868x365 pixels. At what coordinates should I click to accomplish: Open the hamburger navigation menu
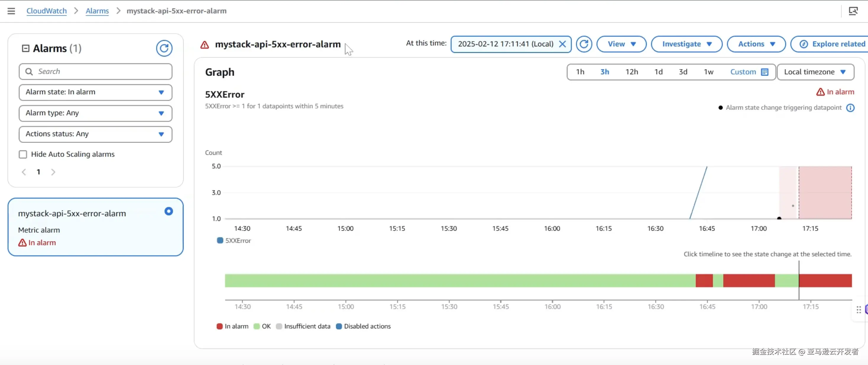click(x=11, y=11)
